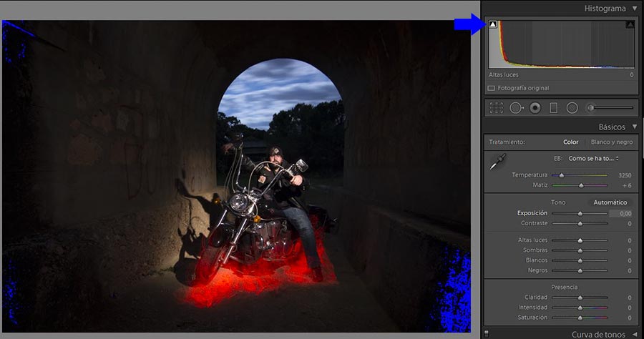
Task: Click the Automático tone button
Action: (610, 202)
